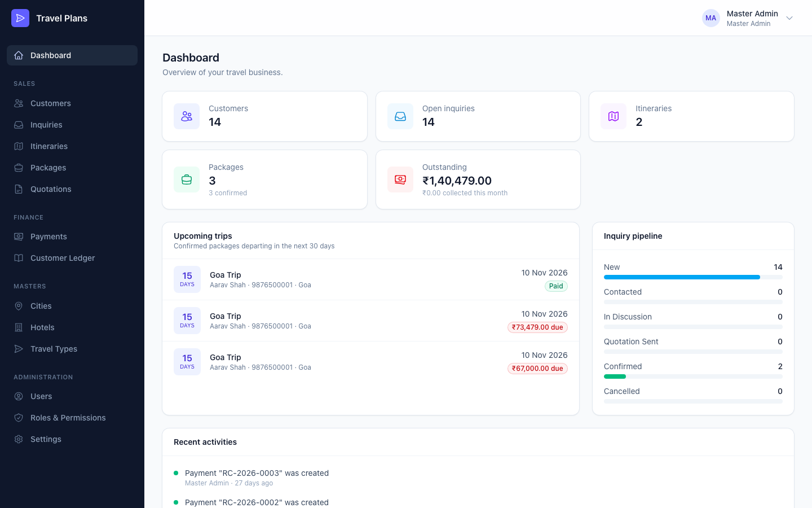Click the Customers card people icon
The height and width of the screenshot is (508, 812).
click(187, 116)
